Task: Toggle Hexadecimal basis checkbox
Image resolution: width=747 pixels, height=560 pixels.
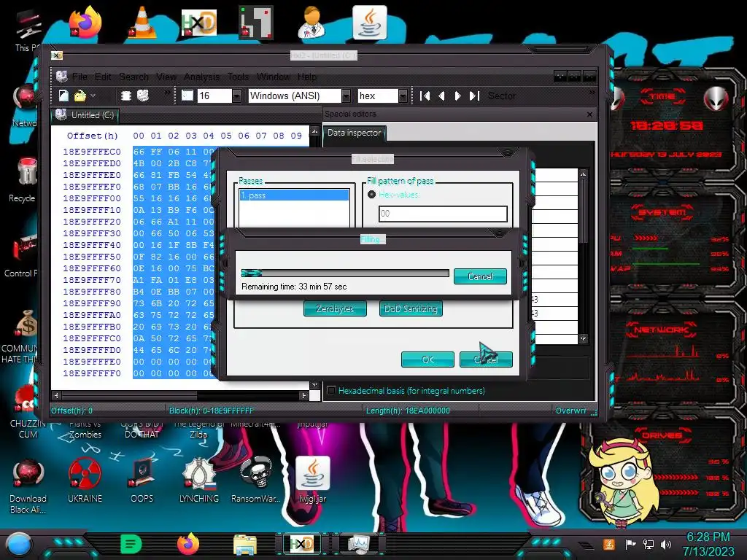Action: tap(331, 391)
